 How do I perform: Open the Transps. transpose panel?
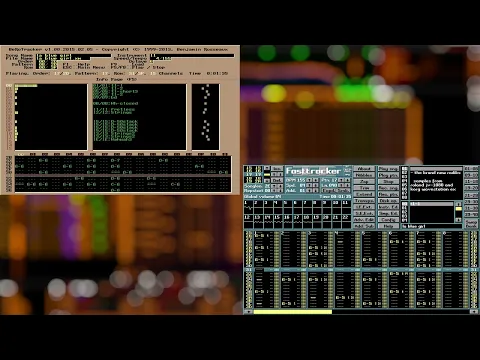(364, 201)
